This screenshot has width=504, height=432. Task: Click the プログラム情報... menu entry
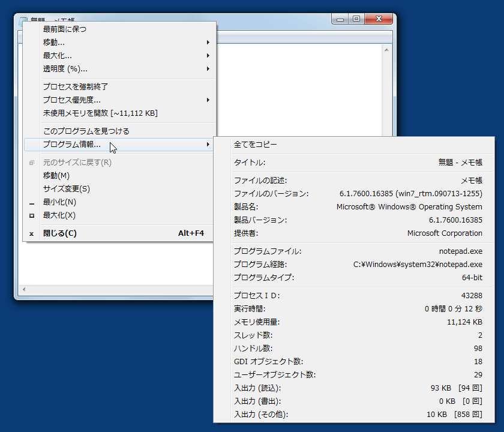point(119,145)
